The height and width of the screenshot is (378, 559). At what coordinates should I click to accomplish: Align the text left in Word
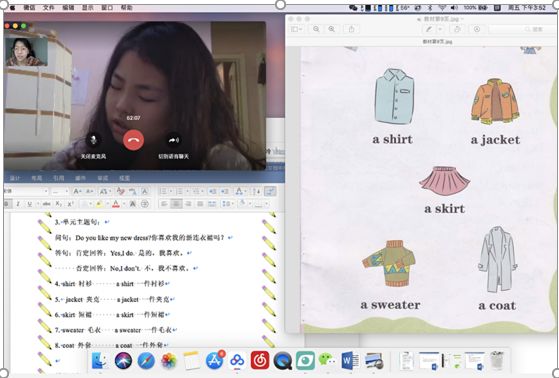(164, 204)
